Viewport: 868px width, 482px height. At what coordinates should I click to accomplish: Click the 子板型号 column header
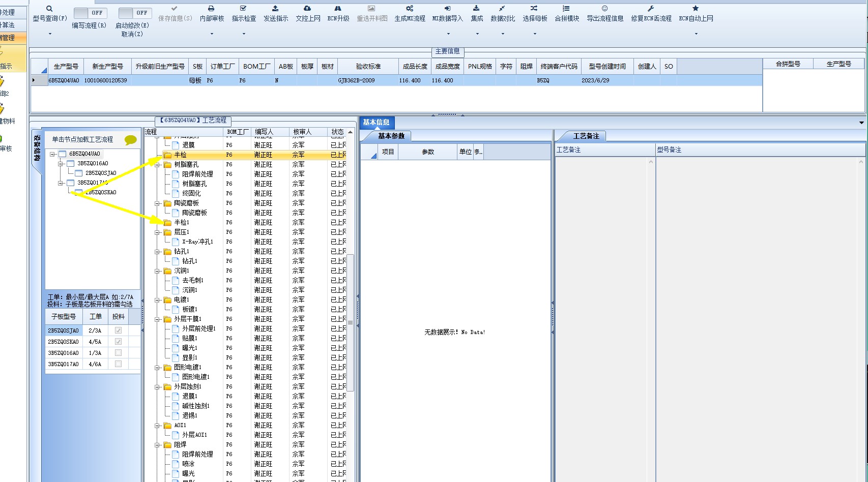coord(64,317)
